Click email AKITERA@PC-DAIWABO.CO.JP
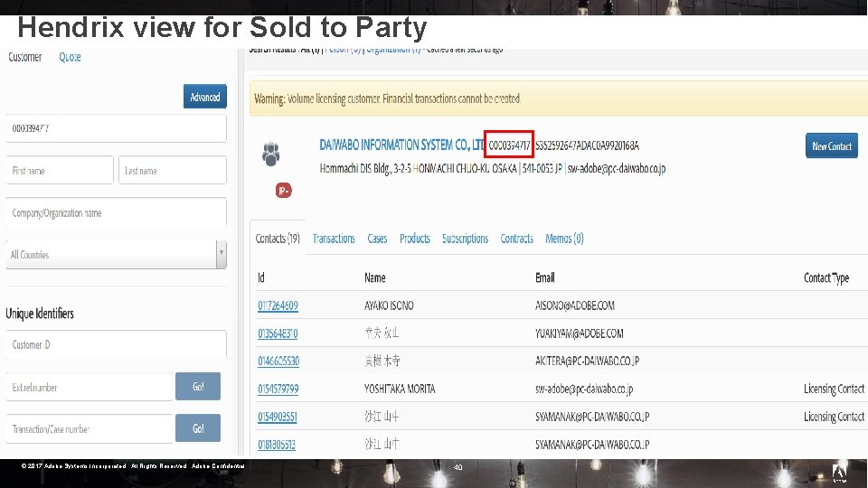The image size is (868, 488). click(x=587, y=361)
